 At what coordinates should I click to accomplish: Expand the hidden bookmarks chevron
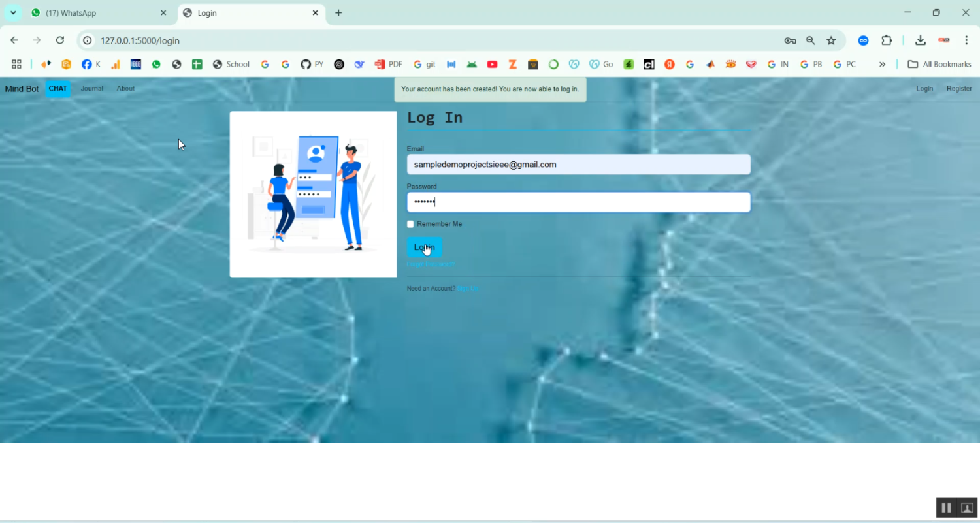(882, 64)
